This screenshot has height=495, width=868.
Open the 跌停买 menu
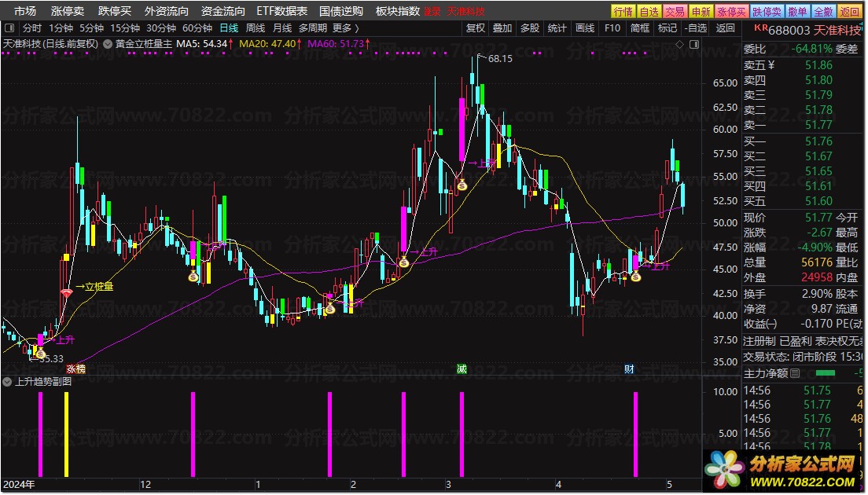click(x=115, y=11)
